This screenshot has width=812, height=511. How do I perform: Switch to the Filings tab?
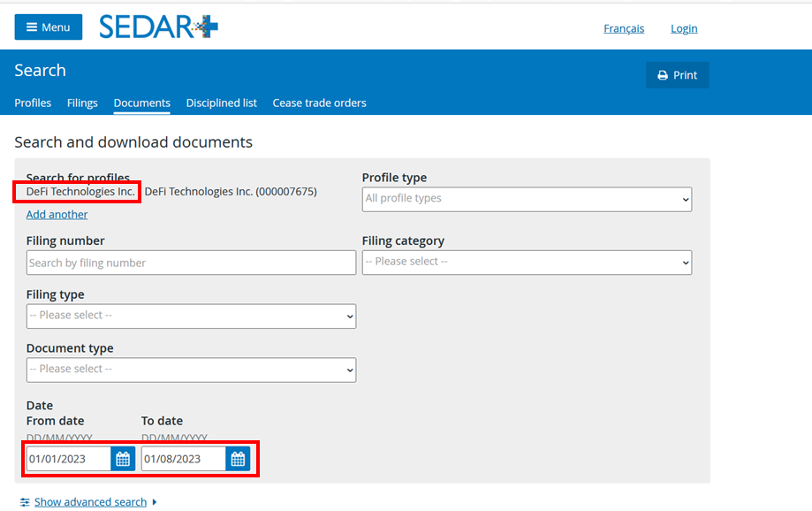pyautogui.click(x=82, y=103)
